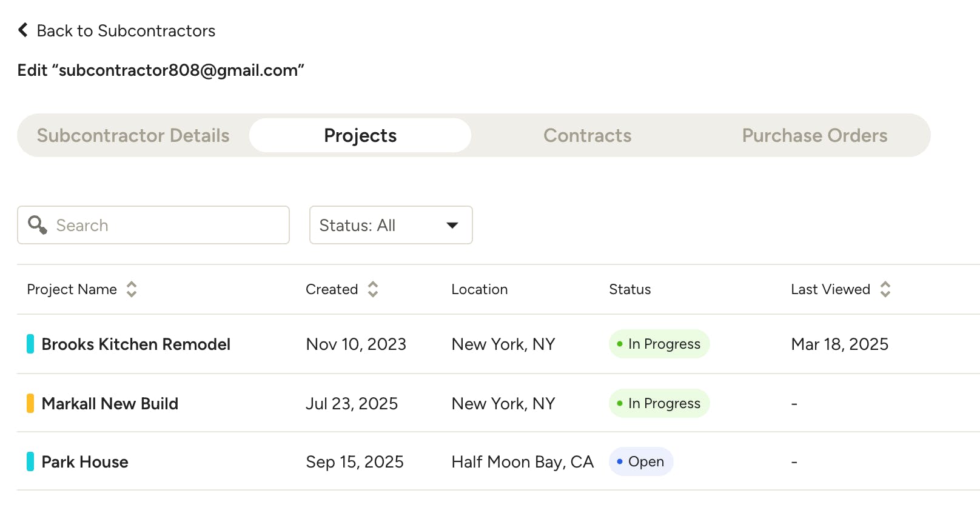This screenshot has width=980, height=530.
Task: Open the Park House project
Action: click(x=85, y=462)
